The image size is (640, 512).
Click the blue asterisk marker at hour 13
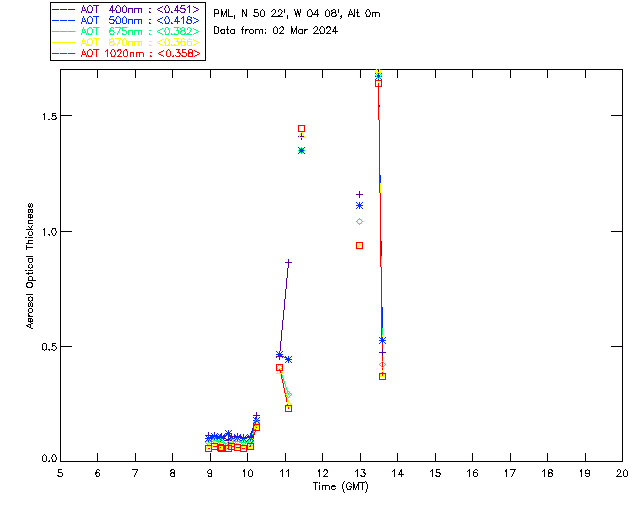pos(360,206)
